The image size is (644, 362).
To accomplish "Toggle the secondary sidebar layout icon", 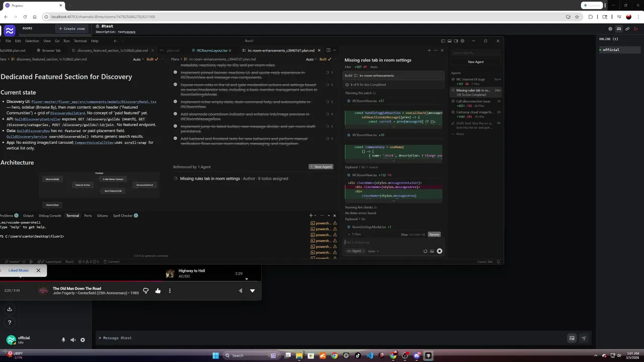I will [x=456, y=41].
